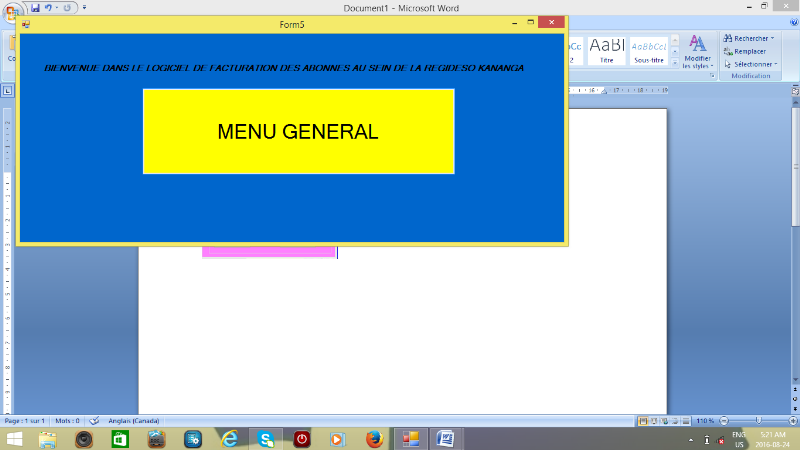The height and width of the screenshot is (450, 800).
Task: Switch to Draft view
Action: point(686,421)
